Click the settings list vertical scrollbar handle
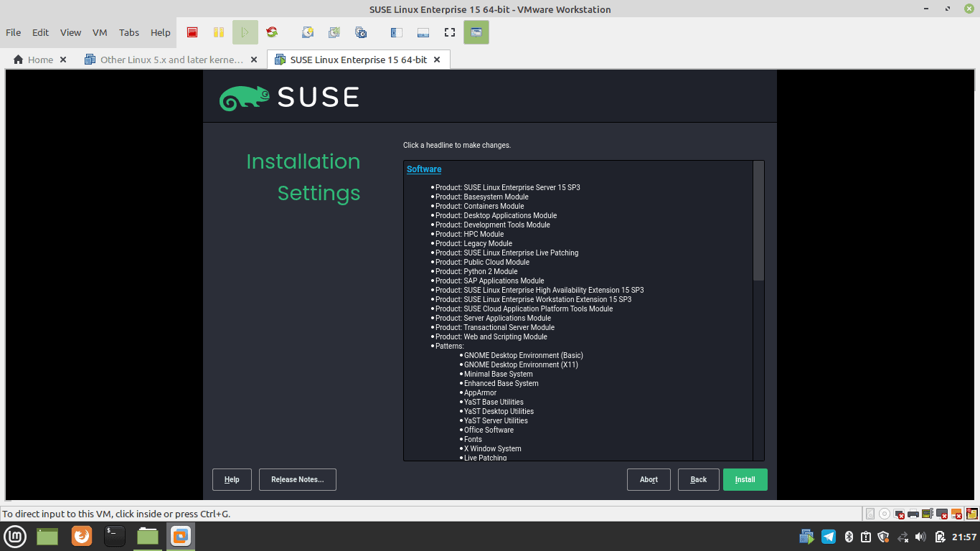980x551 pixels. click(758, 221)
